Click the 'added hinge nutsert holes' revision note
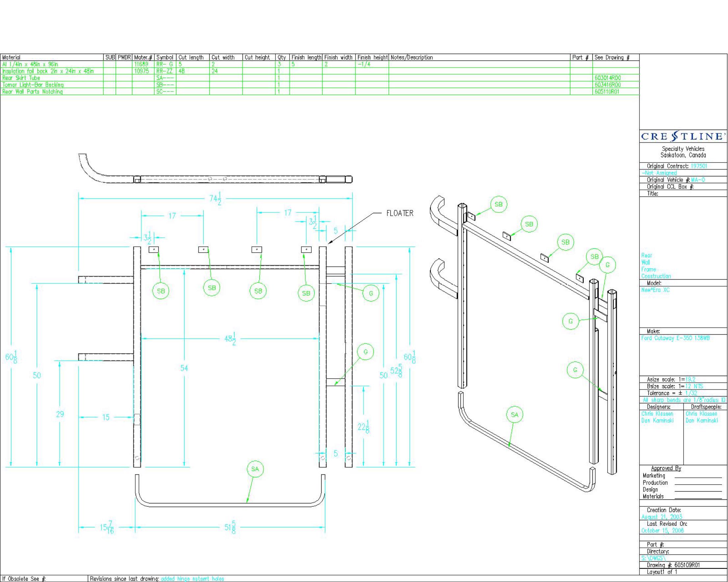Image resolution: width=728 pixels, height=582 pixels. click(193, 579)
